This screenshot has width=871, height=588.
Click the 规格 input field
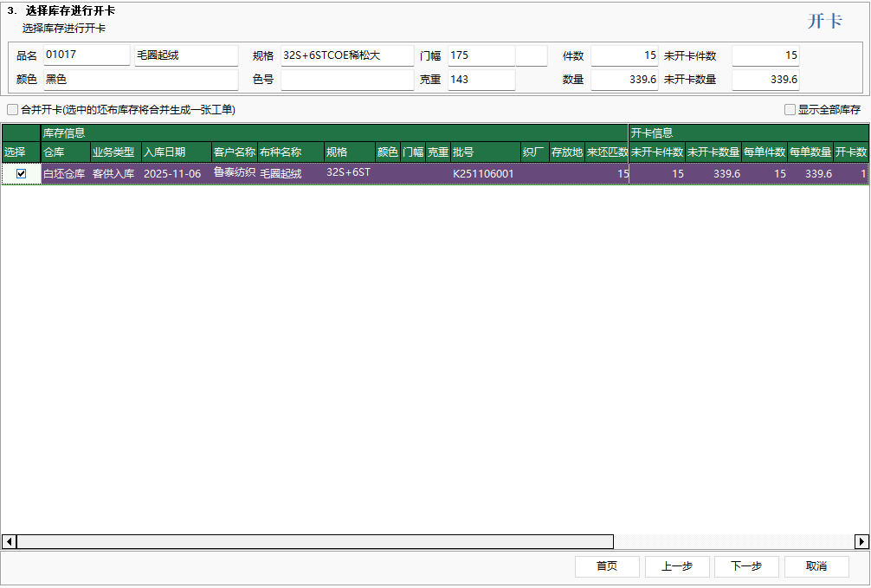(x=346, y=55)
